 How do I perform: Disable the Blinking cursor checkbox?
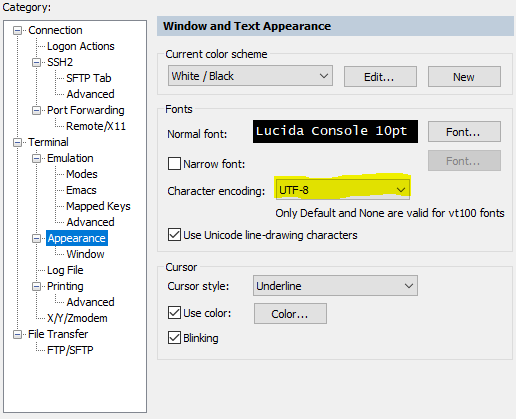pyautogui.click(x=174, y=338)
